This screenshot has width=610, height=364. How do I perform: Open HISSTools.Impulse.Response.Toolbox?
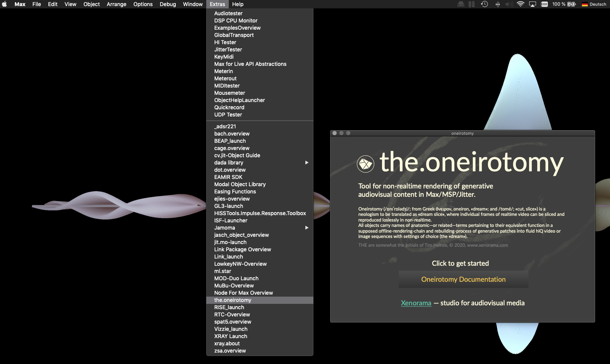pyautogui.click(x=260, y=213)
